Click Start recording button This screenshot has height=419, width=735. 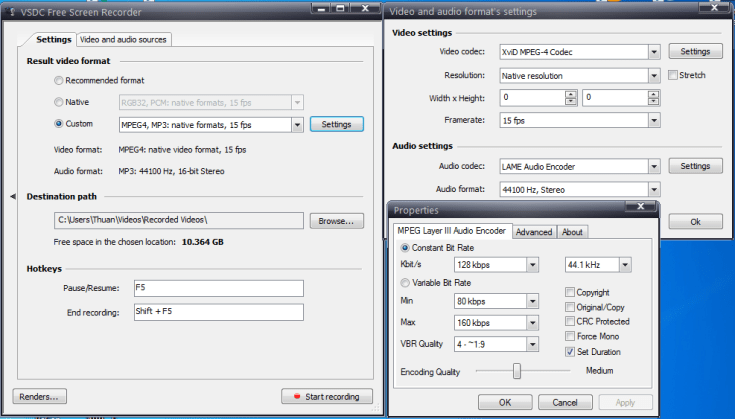point(327,396)
